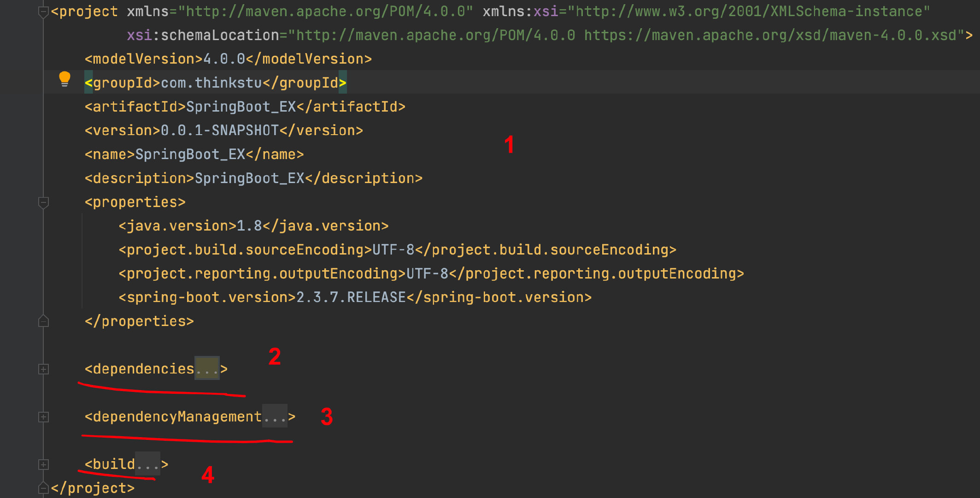
Task: Click the 2.3.7.RELEASE spring-boot version value
Action: 351,297
